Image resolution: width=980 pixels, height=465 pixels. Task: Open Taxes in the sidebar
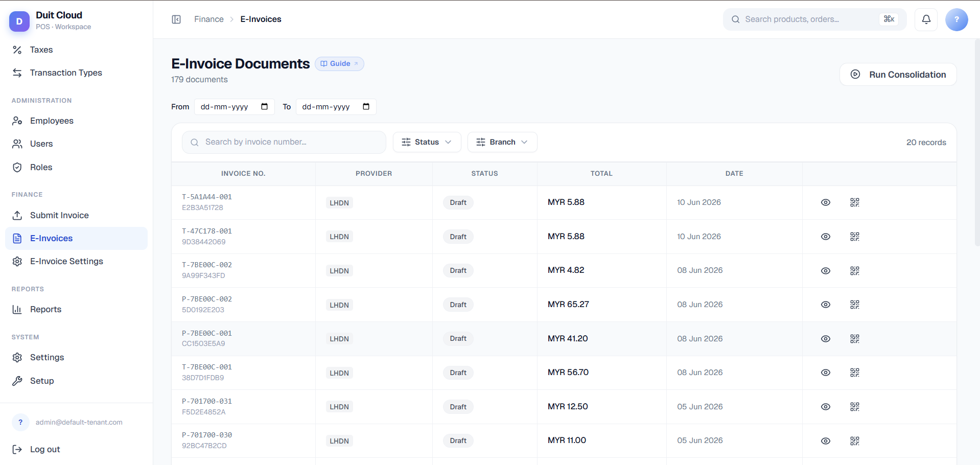pos(76,50)
